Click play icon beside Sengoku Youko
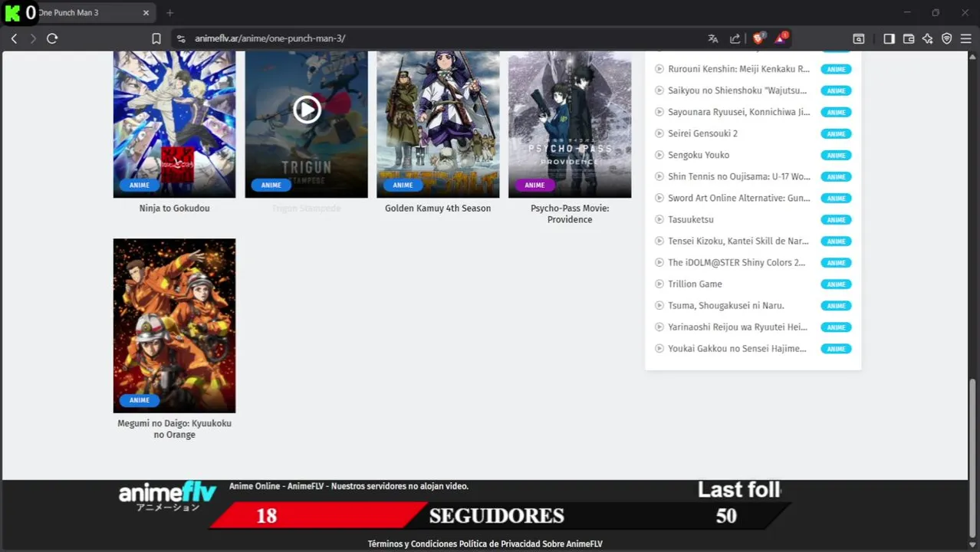980x552 pixels. pyautogui.click(x=659, y=155)
